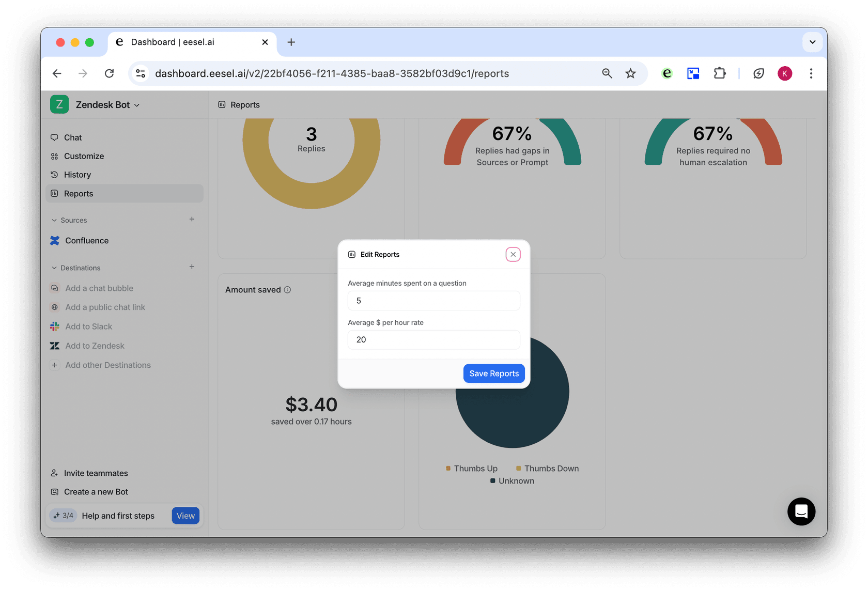Click the Amount saved info icon

pos(287,290)
